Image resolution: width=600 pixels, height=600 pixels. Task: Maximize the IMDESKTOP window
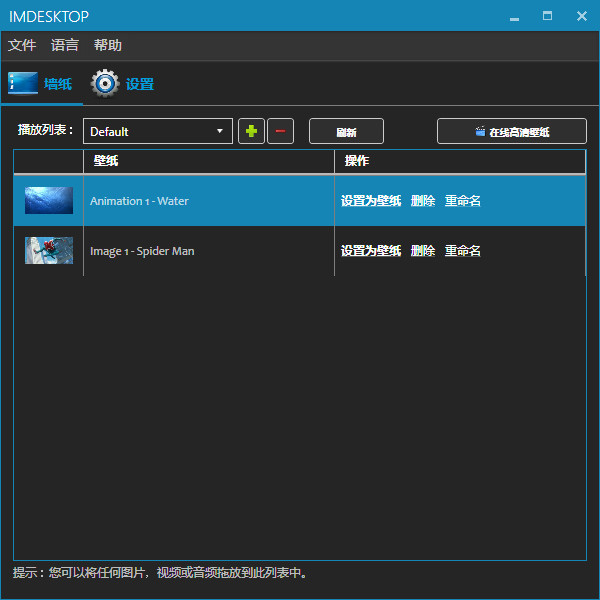pos(547,16)
